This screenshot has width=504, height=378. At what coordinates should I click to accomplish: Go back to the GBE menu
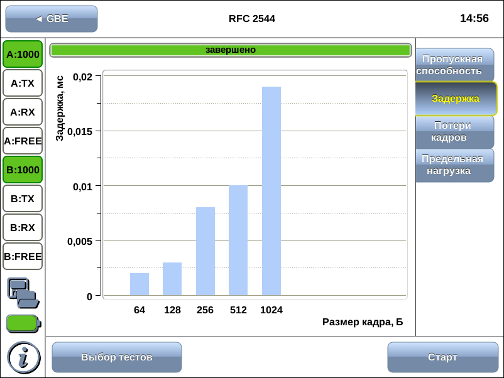52,19
